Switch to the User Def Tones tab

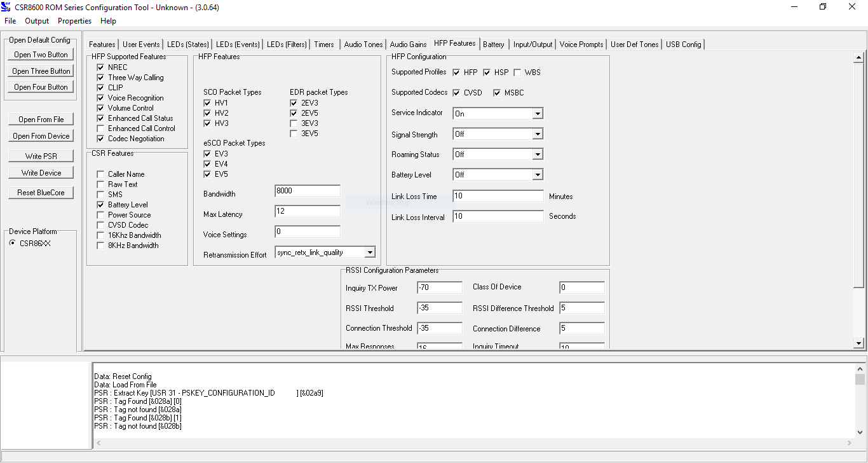(x=635, y=45)
